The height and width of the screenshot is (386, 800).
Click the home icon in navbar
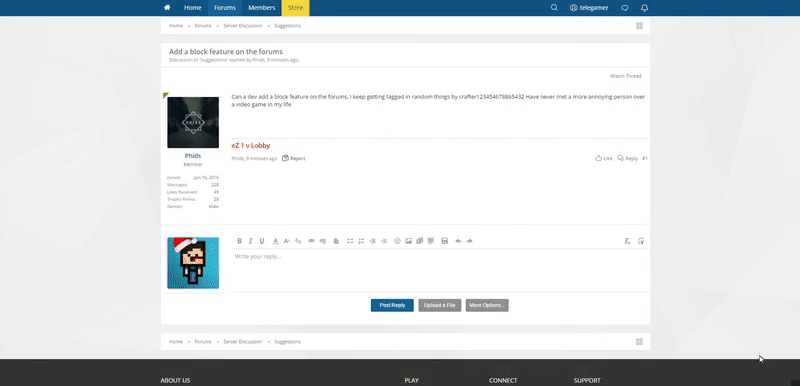(167, 8)
